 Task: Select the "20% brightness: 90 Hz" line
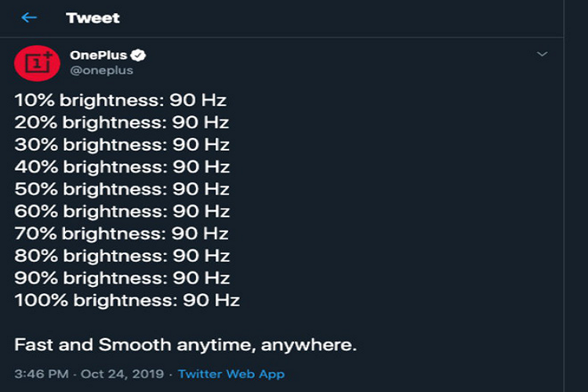(122, 122)
